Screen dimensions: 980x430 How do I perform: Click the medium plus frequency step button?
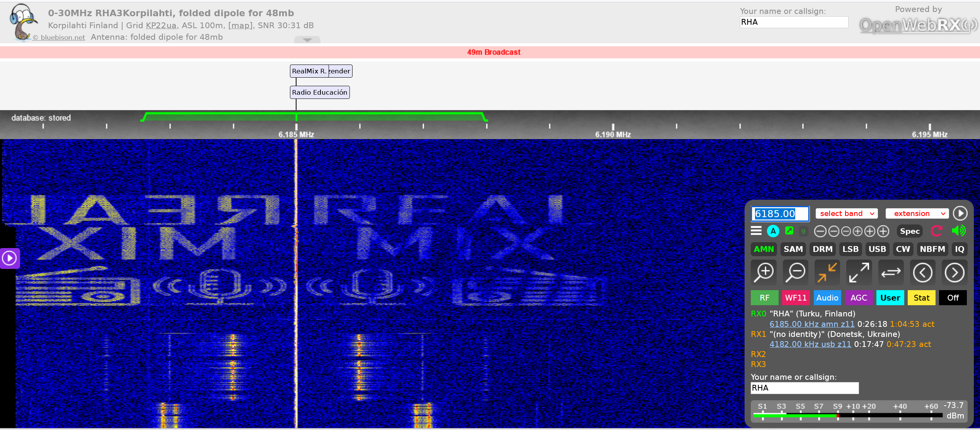point(870,231)
